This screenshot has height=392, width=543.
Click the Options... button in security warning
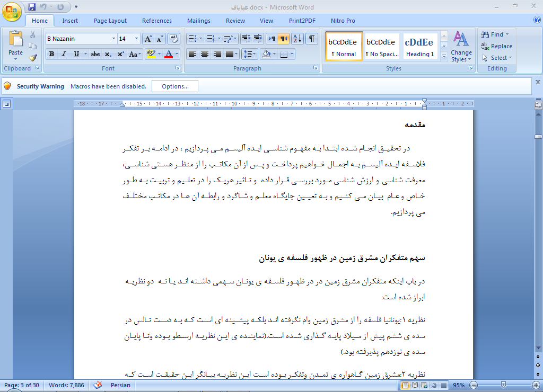tap(175, 86)
